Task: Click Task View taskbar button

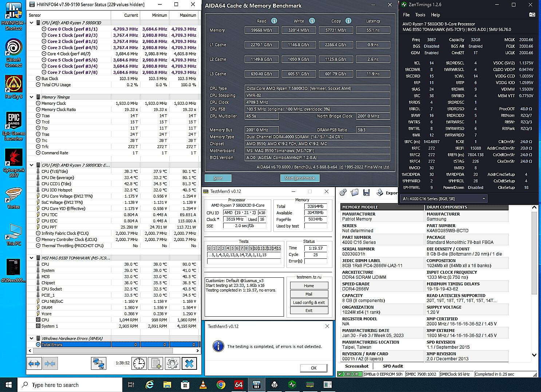Action: (131, 385)
